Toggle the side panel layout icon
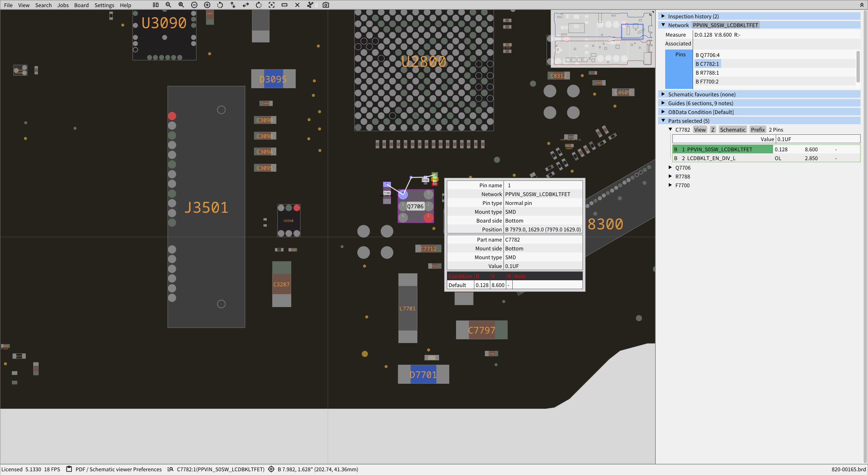This screenshot has height=475, width=868. point(155,5)
